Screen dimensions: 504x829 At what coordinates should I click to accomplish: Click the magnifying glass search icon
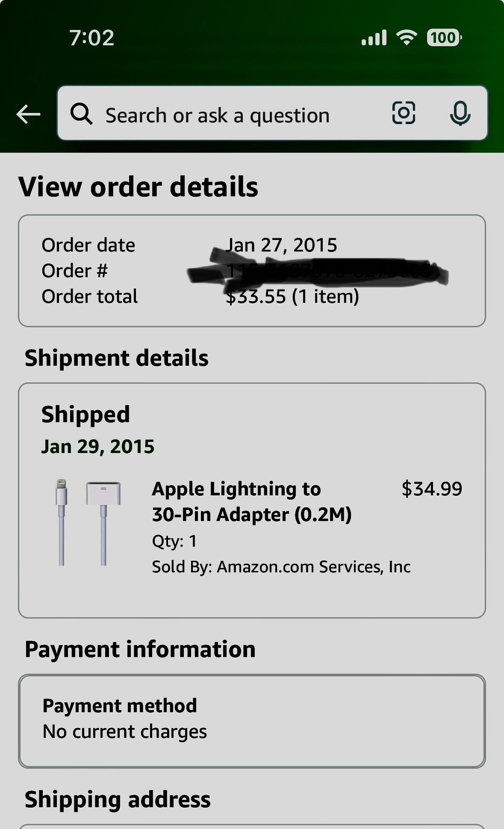click(81, 114)
